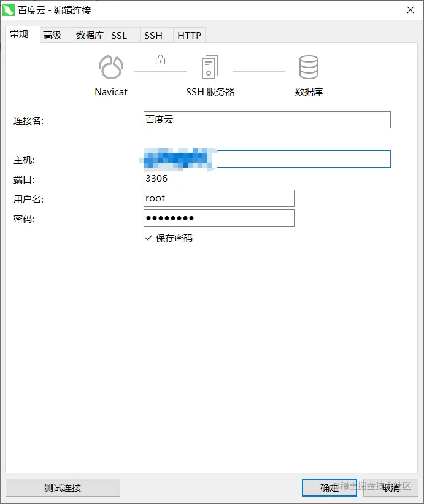The height and width of the screenshot is (504, 424).
Task: Click the Navicat app icon in title bar
Action: click(9, 10)
